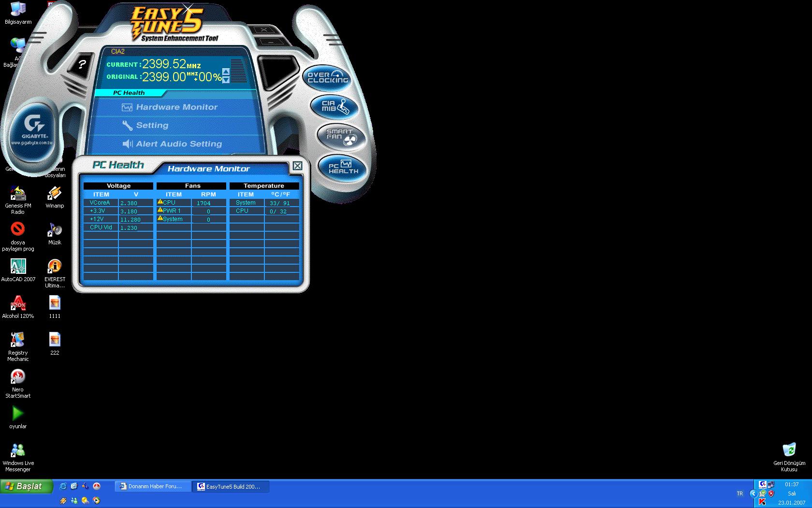
Task: Click the Gigabyte tray icon
Action: tap(763, 484)
